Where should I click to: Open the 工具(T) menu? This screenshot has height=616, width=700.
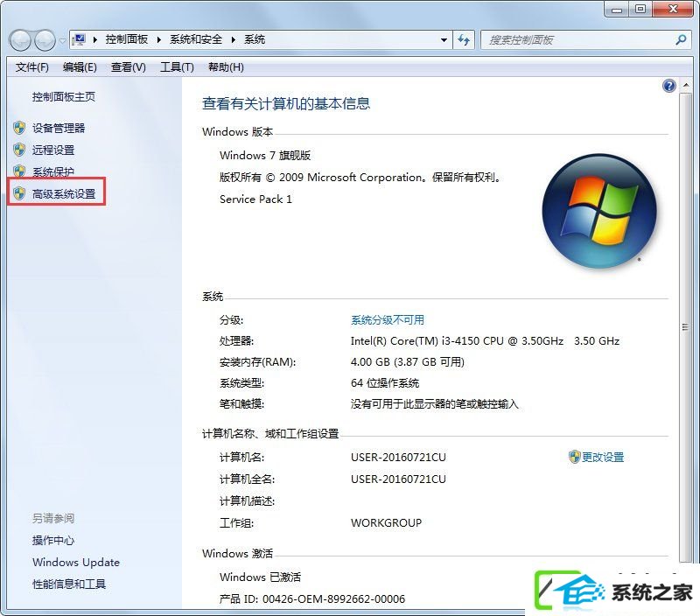[x=177, y=67]
